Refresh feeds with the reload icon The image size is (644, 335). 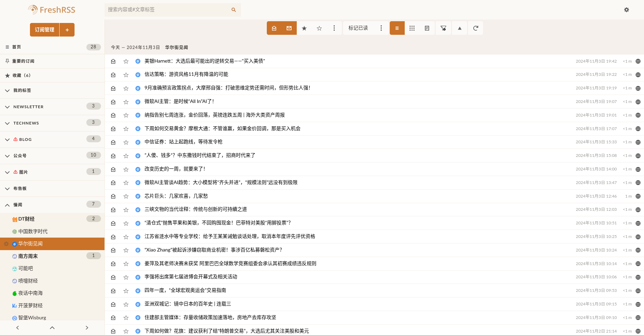tap(475, 28)
